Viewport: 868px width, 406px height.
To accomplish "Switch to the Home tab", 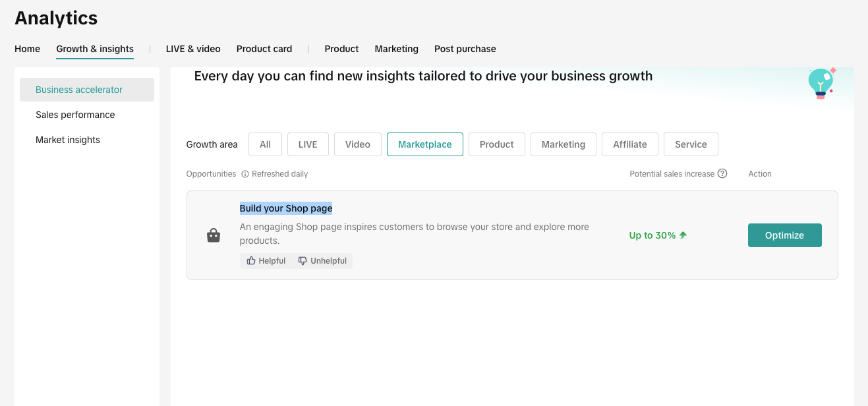I will tap(28, 49).
